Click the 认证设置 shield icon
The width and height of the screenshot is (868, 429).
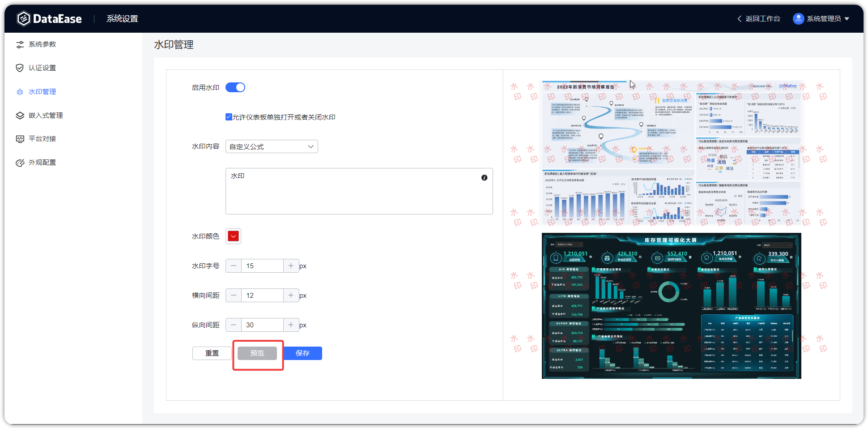coord(20,68)
